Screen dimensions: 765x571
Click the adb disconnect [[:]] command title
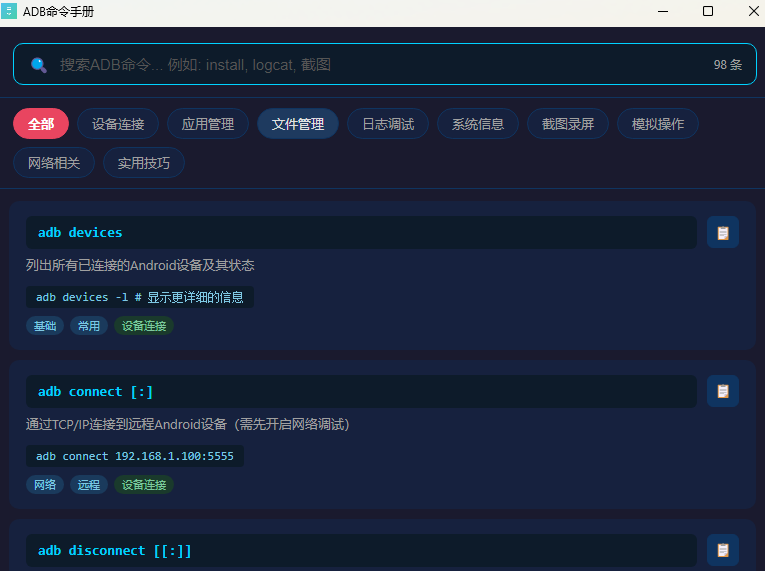pos(115,551)
